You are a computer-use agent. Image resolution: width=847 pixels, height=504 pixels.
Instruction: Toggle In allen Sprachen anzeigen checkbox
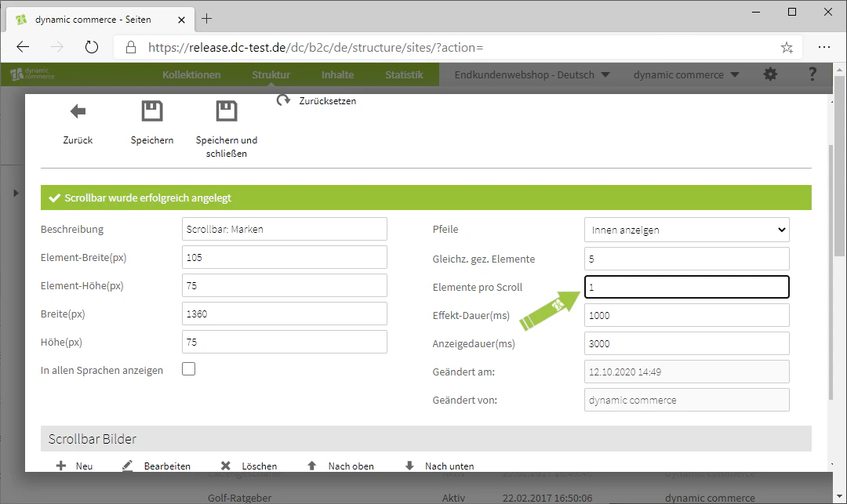188,369
